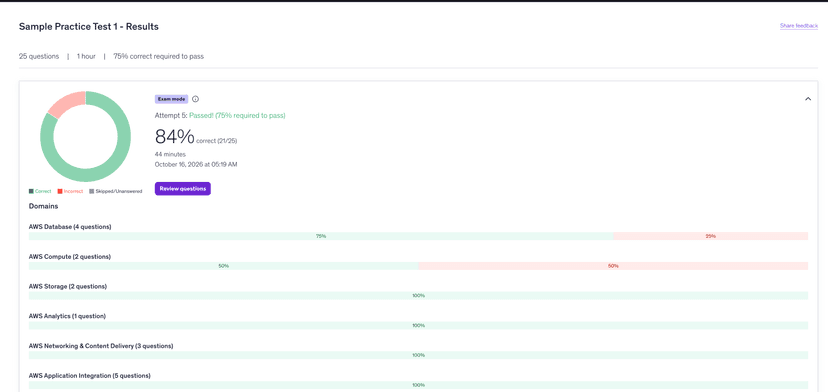The image size is (828, 392).
Task: Click the info icon beside Exam mode
Action: 195,99
